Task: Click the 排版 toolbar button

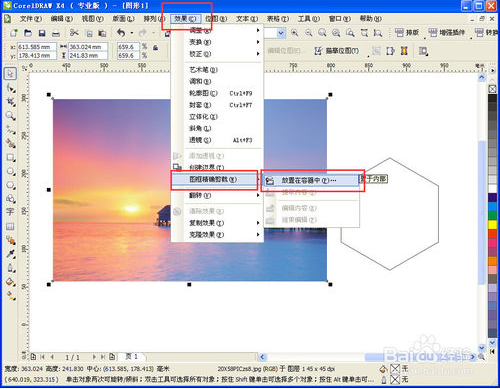Action: click(x=407, y=33)
